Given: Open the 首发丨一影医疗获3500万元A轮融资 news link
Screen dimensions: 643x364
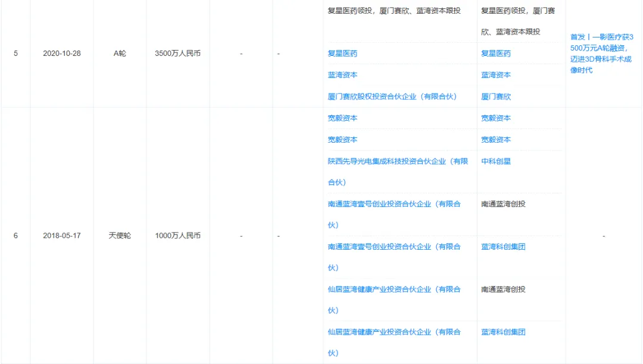Looking at the screenshot, I should pyautogui.click(x=601, y=53).
